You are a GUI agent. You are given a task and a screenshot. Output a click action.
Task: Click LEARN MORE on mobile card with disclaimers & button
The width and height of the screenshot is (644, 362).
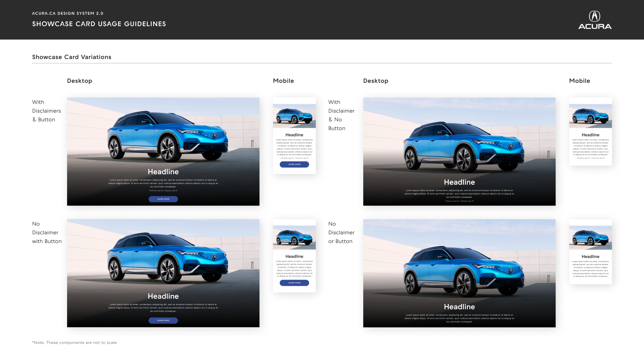294,164
